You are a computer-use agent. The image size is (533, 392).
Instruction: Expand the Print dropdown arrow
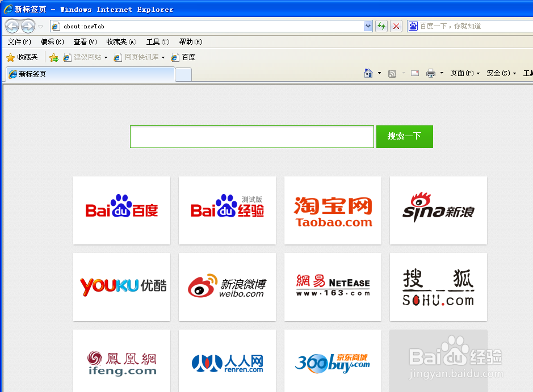click(x=442, y=73)
